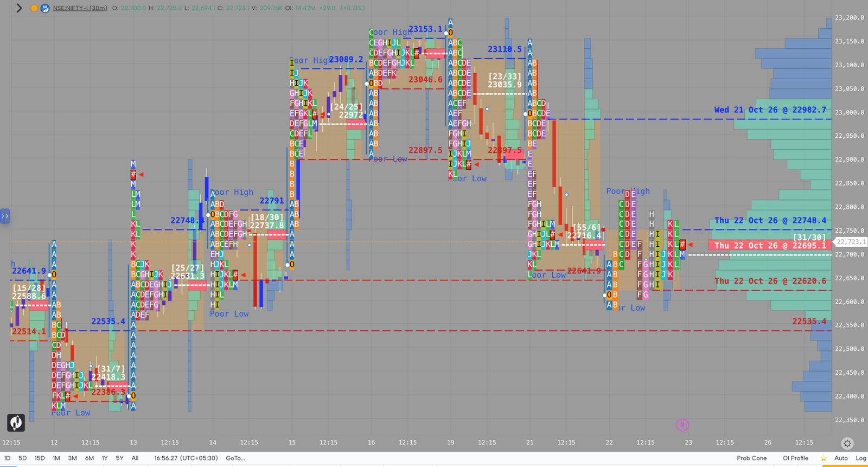Image resolution: width=868 pixels, height=467 pixels.
Task: Click the 22,723.1 current price label
Action: pos(851,242)
